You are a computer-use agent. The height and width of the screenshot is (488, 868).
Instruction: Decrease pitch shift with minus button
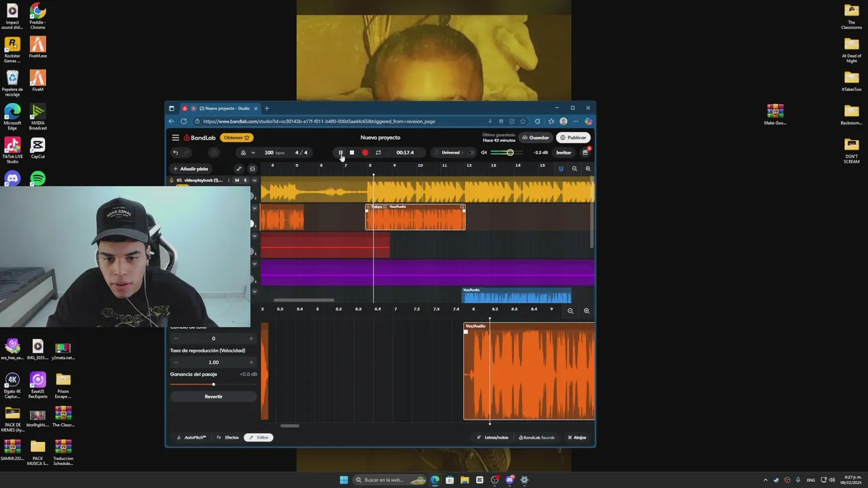pyautogui.click(x=176, y=338)
